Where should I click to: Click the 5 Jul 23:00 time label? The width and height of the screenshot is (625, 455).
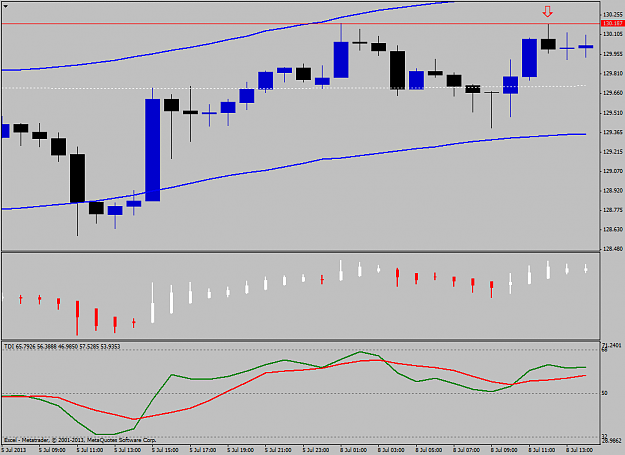tap(316, 450)
